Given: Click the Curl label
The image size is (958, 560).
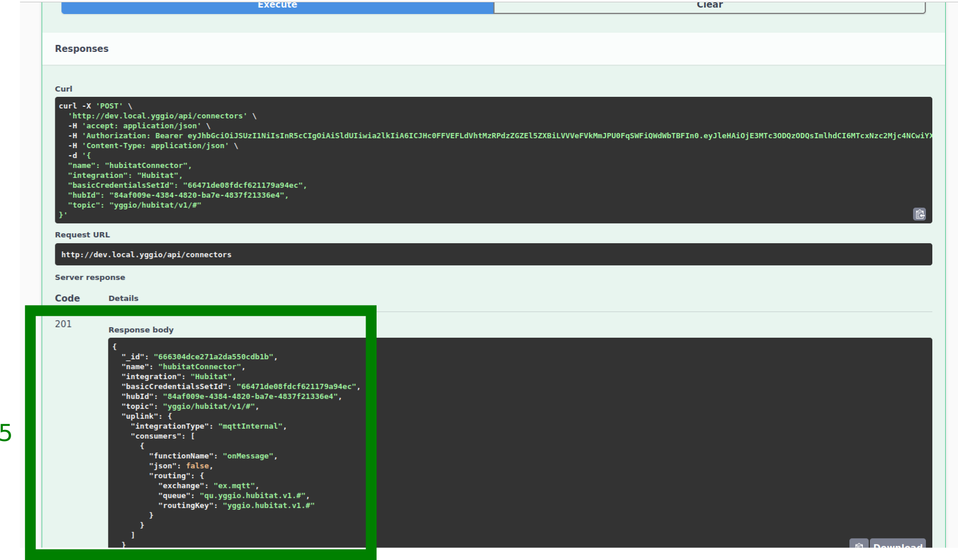Looking at the screenshot, I should [64, 89].
